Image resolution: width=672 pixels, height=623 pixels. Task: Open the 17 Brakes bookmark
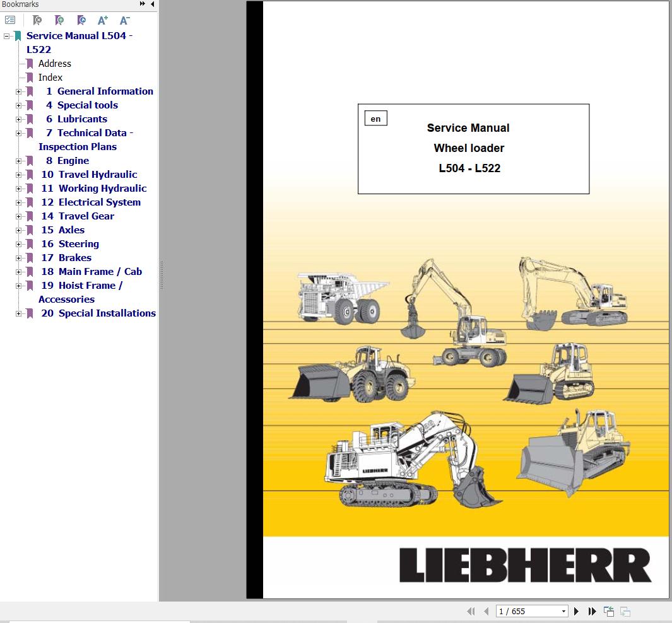[66, 258]
